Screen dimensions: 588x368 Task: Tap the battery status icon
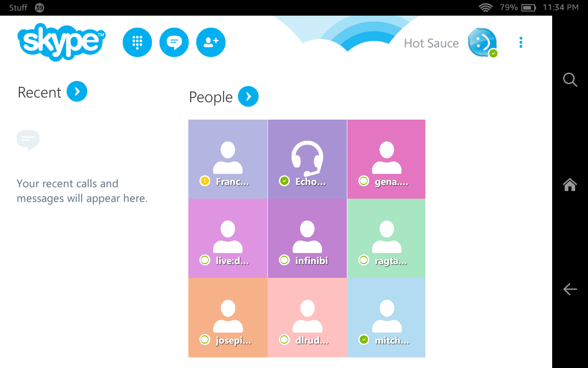coord(529,8)
